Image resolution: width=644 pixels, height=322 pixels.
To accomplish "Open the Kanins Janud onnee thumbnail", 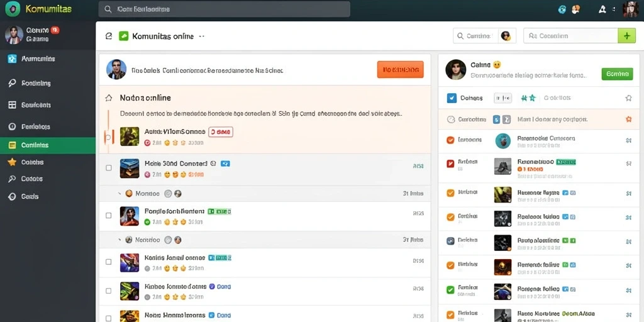I will [130, 263].
